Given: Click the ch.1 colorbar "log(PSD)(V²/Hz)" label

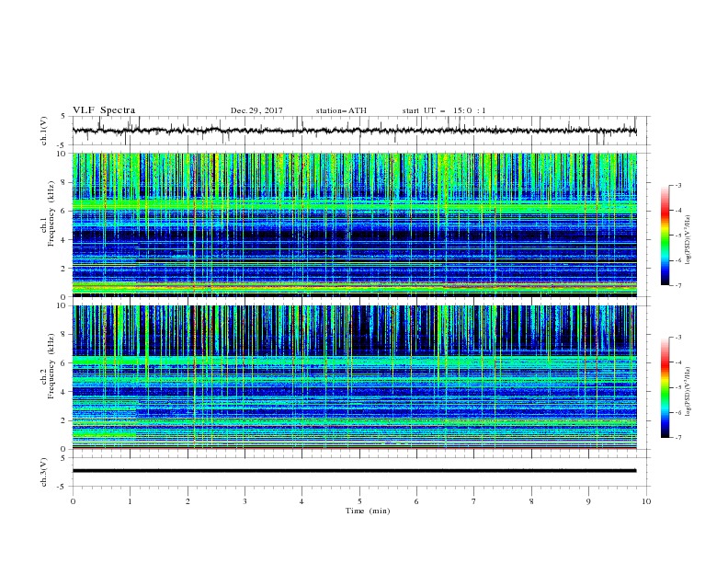Looking at the screenshot, I should [x=688, y=240].
